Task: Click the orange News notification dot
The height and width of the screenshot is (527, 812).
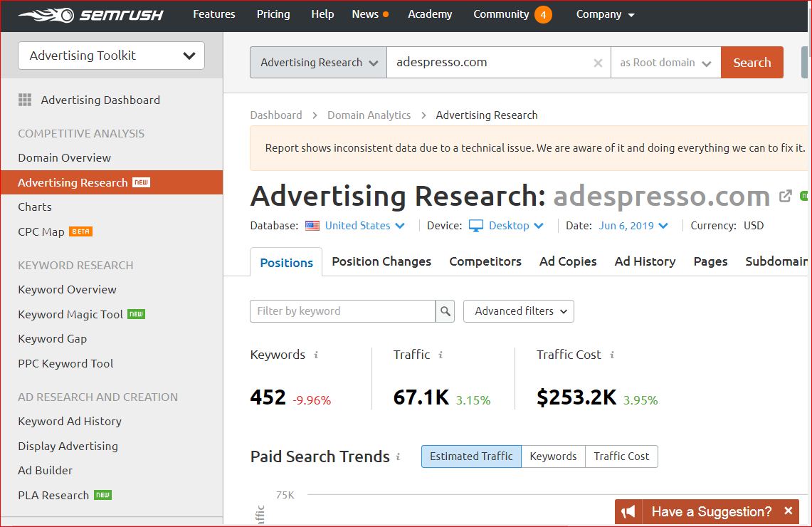Action: 385,14
